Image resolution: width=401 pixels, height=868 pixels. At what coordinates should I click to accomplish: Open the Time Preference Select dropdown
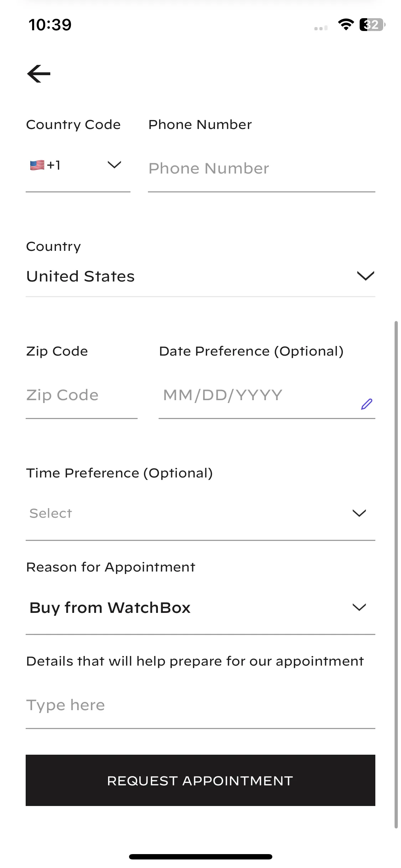(x=200, y=513)
